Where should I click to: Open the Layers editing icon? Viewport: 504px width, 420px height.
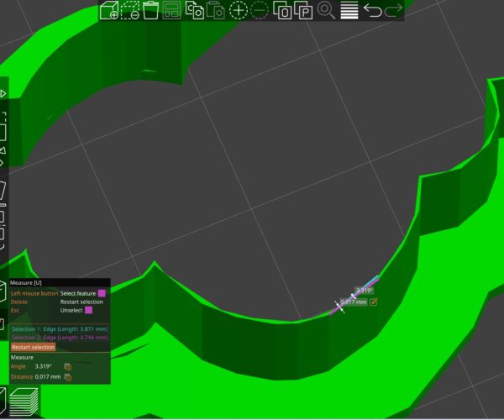(x=349, y=11)
